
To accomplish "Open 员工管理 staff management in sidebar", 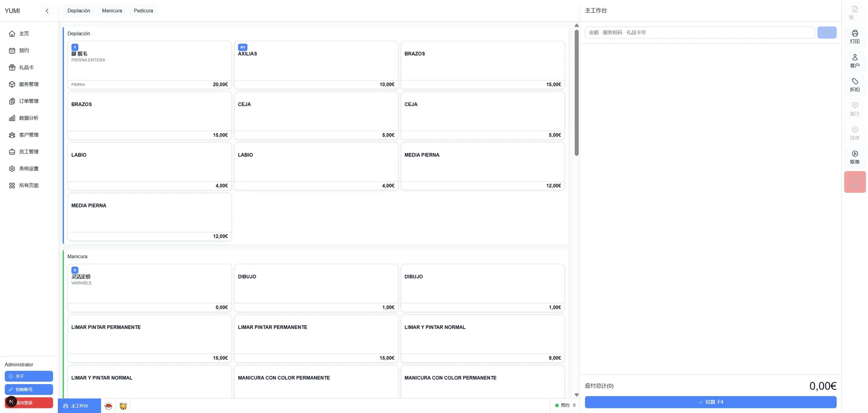I will (x=29, y=152).
